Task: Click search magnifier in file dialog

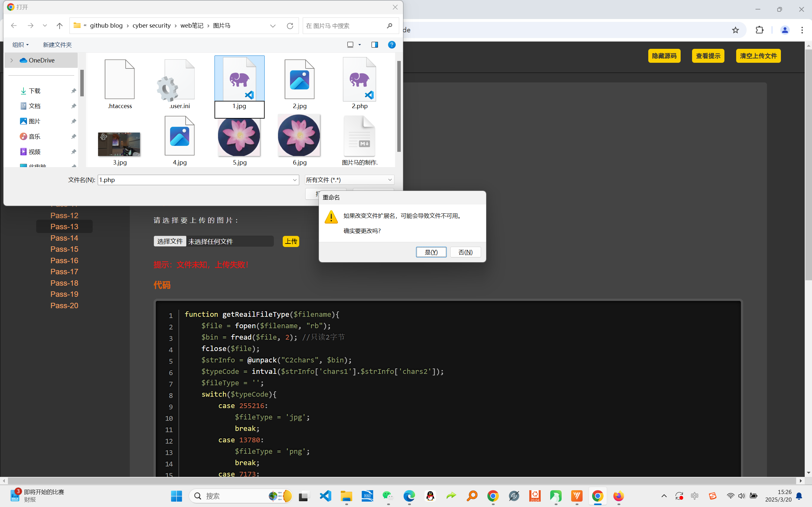Action: tap(390, 26)
